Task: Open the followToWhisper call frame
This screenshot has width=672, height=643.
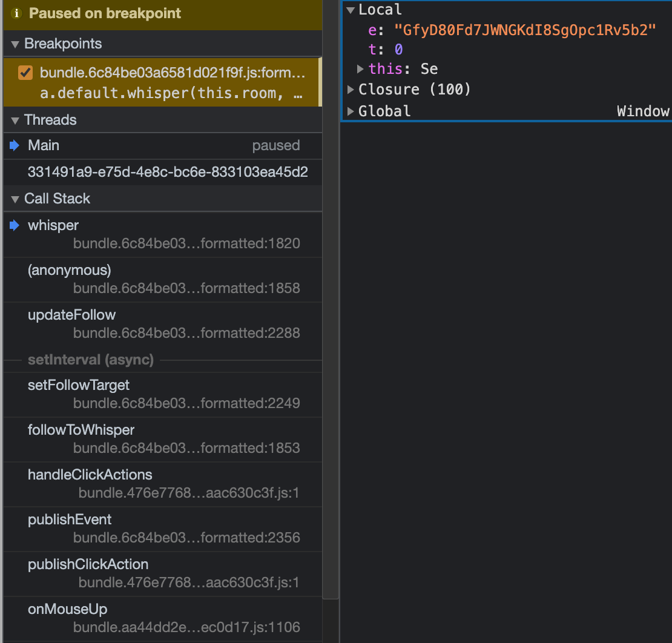Action: (81, 430)
